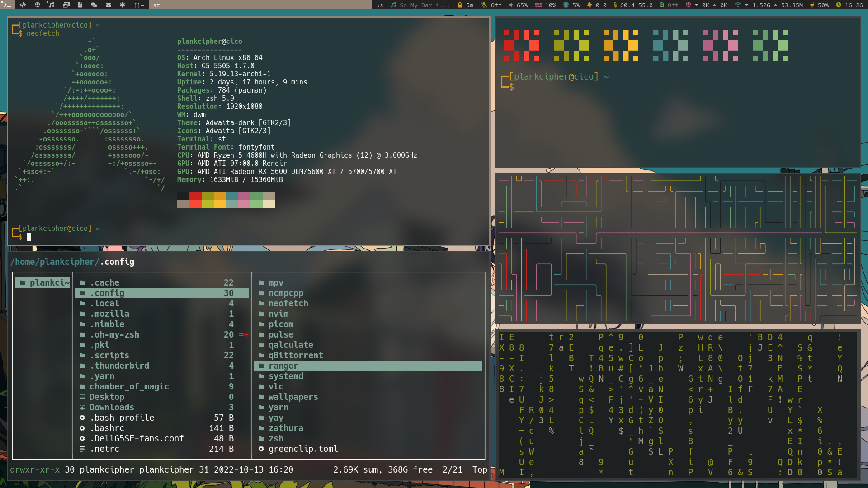Open the mail envelope tag
Screen dimensions: 868x488
pyautogui.click(x=108, y=5)
